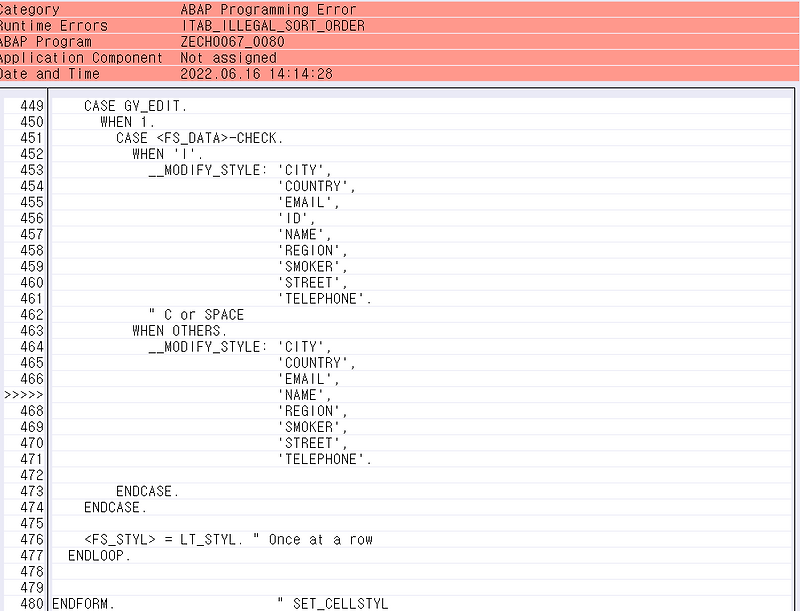
Task: Click the ENDLOOP statement on line 477
Action: pyautogui.click(x=95, y=555)
